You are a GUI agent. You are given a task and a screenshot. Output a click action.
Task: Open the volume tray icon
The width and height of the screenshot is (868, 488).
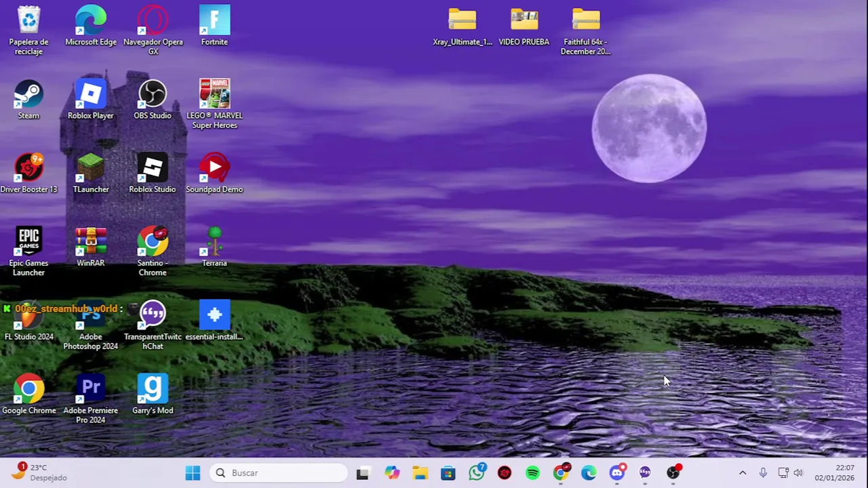(798, 473)
